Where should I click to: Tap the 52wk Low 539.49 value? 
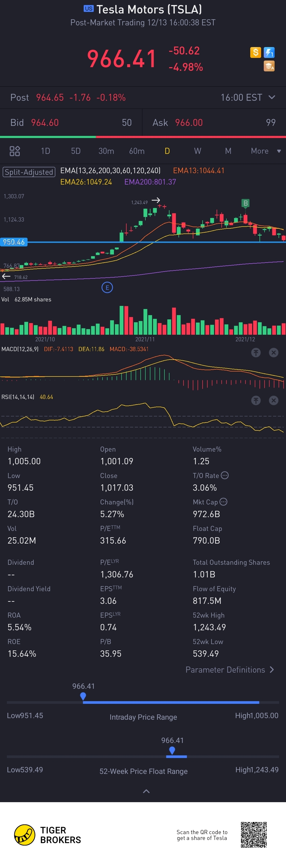pyautogui.click(x=206, y=654)
